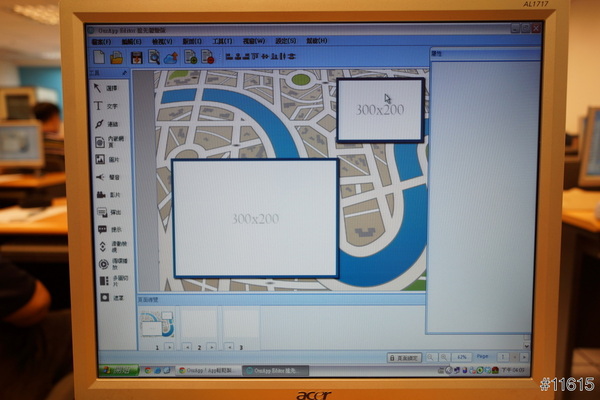Screen dimensions: 600x400
Task: Zoom in with the plus magnifier
Action: pyautogui.click(x=444, y=357)
